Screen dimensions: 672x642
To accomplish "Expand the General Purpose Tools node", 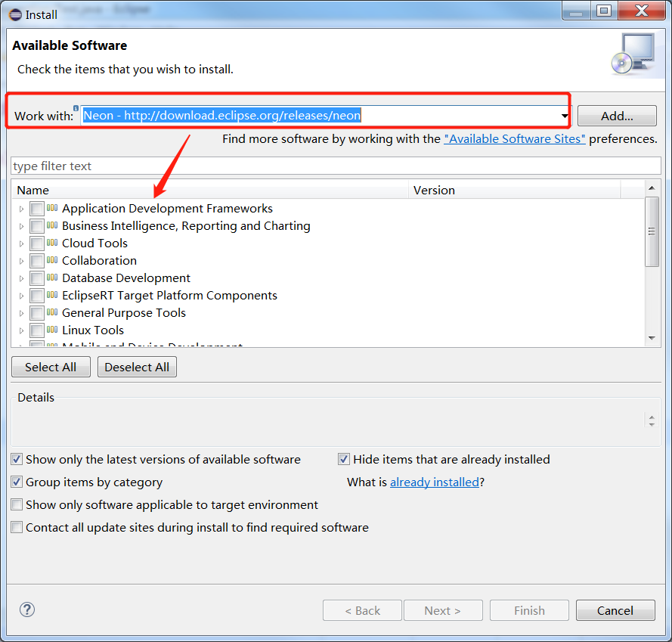I will [21, 313].
